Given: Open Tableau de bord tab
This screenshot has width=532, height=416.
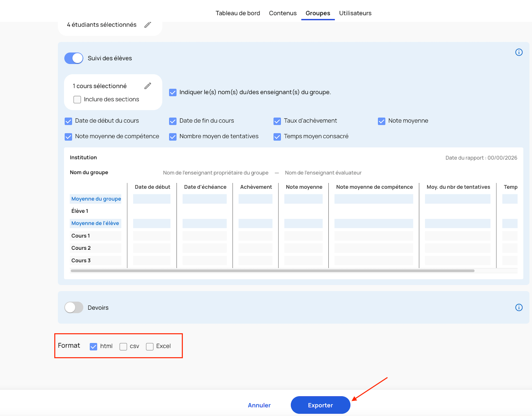Looking at the screenshot, I should point(238,13).
